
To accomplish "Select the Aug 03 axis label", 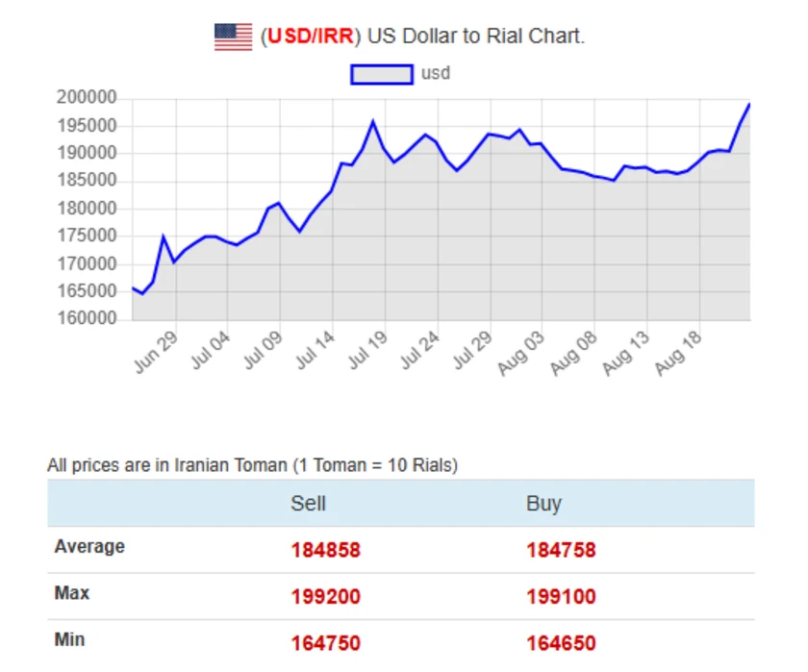I will point(521,353).
